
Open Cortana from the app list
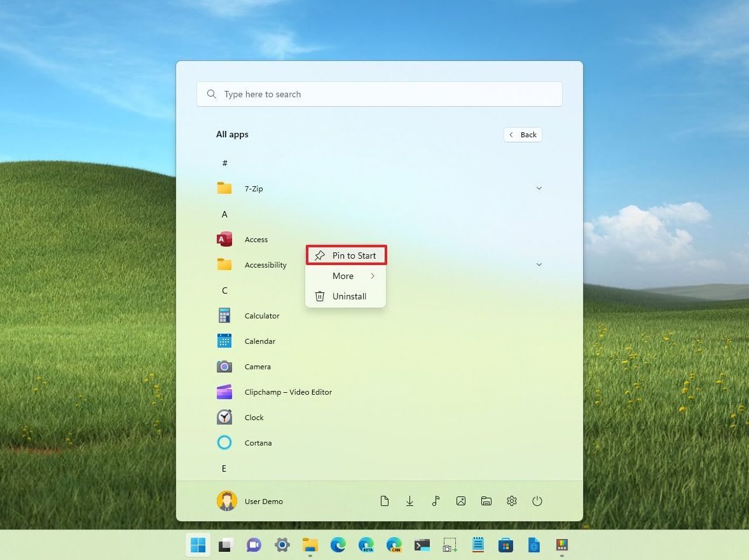[258, 443]
